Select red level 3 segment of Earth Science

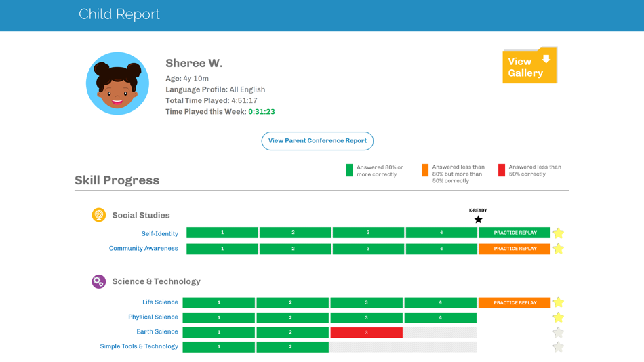(366, 332)
